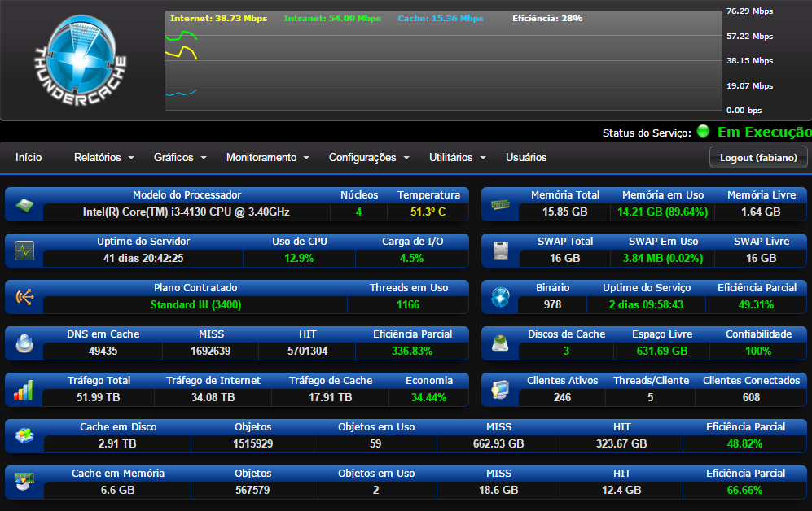
Task: Select the Intel(R) Core(TM) i3-4130 value
Action: [x=187, y=212]
